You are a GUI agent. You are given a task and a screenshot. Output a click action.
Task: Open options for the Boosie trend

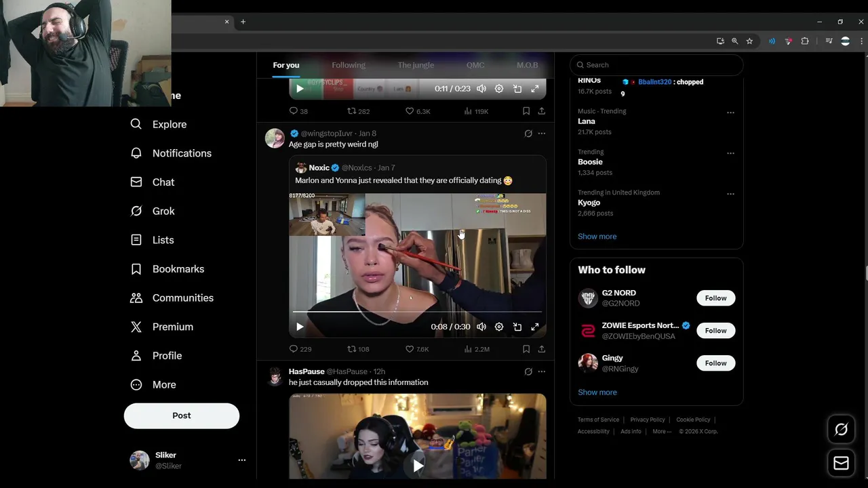pyautogui.click(x=730, y=153)
